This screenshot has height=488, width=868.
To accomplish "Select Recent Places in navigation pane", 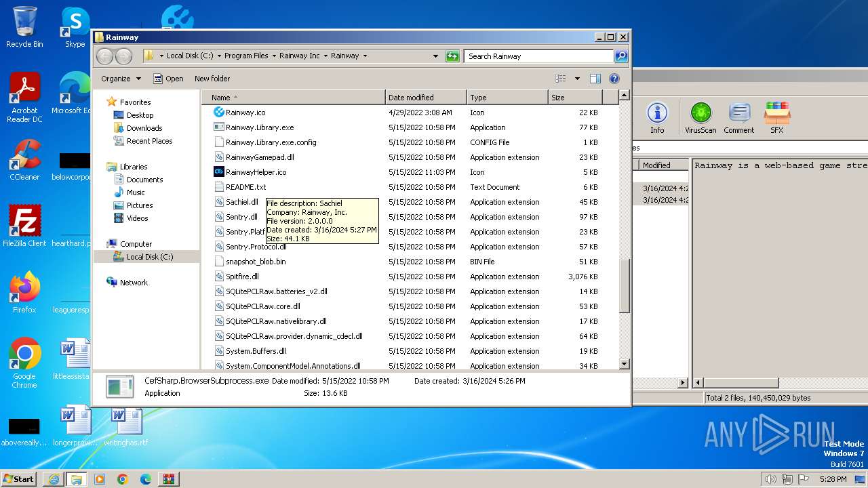I will (149, 141).
